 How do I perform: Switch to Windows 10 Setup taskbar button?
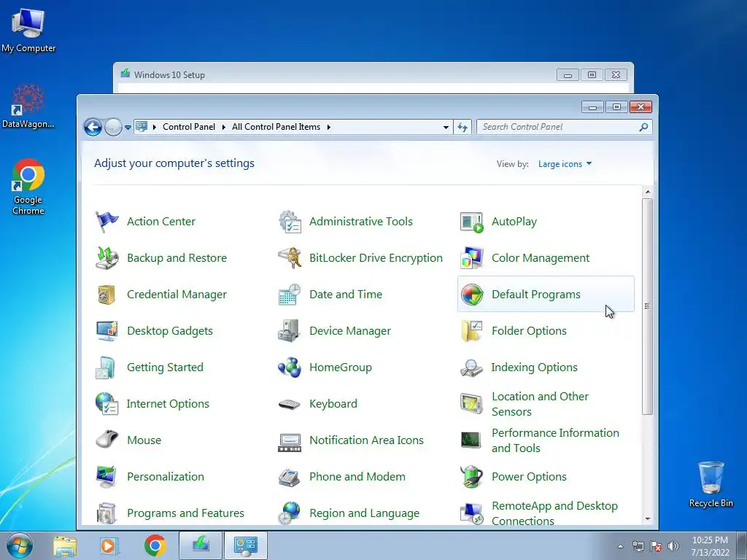tap(201, 545)
